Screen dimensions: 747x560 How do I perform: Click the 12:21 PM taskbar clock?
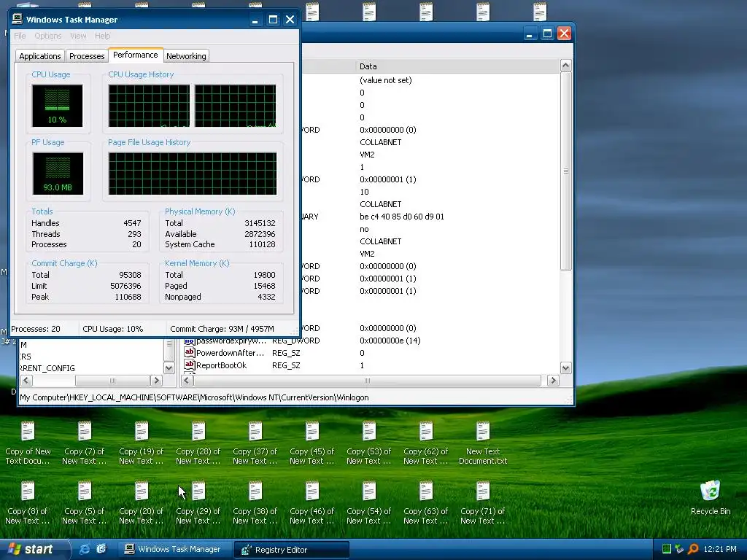[x=720, y=549]
